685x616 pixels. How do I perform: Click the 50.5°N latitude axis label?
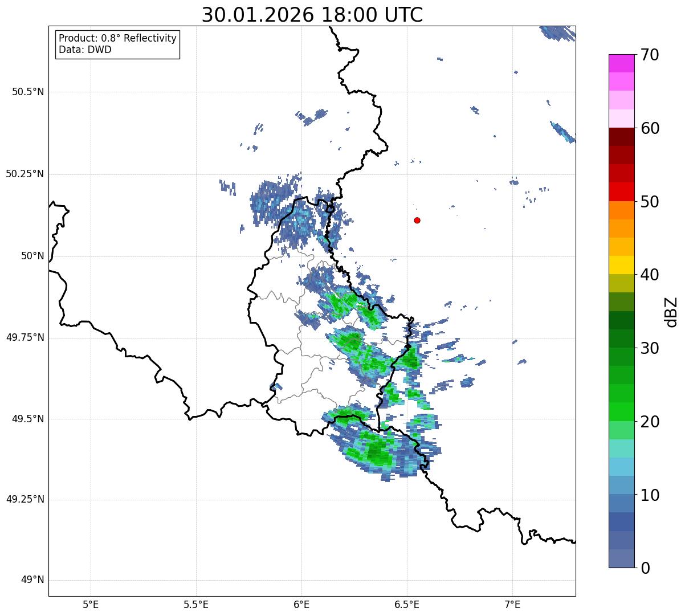[x=25, y=92]
